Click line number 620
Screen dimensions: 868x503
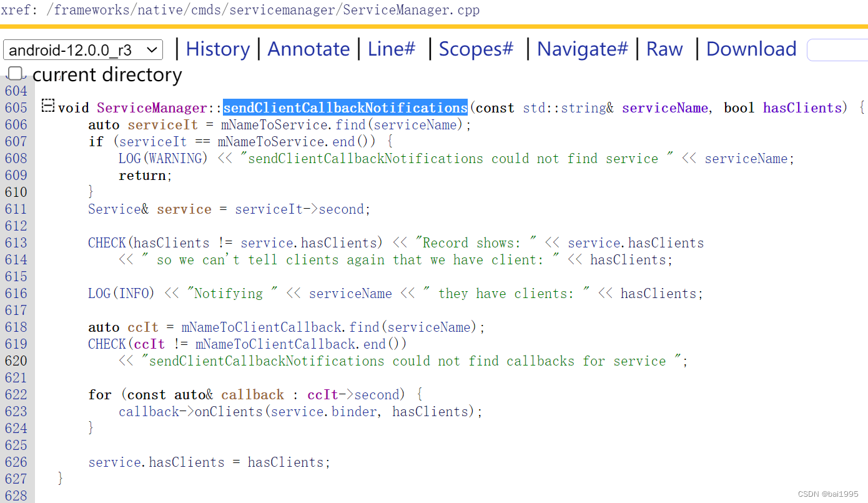tap(16, 361)
